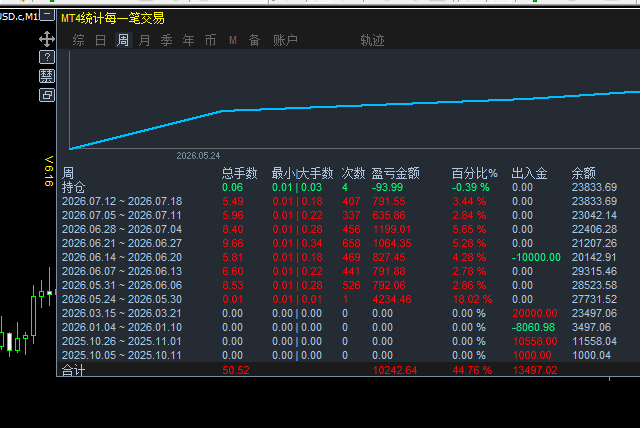Open the 账户 account tab

285,40
